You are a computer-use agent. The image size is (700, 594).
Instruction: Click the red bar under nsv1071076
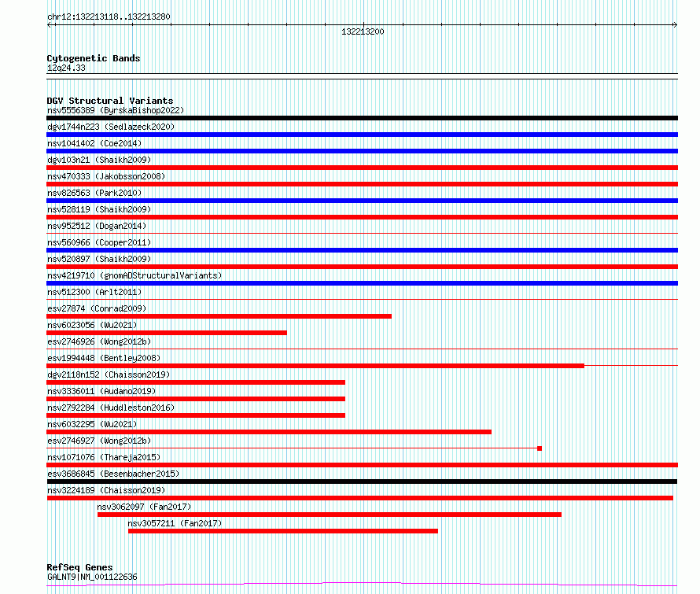(362, 465)
